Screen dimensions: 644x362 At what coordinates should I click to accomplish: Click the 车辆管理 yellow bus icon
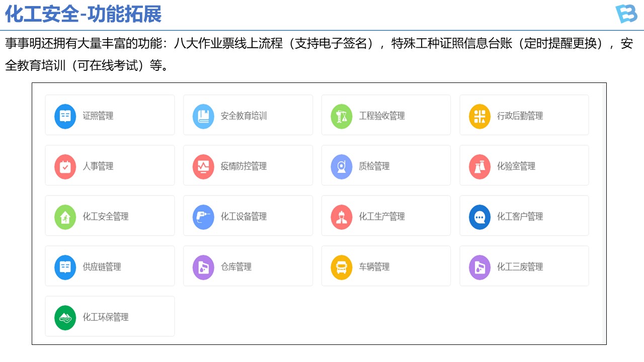[341, 267]
